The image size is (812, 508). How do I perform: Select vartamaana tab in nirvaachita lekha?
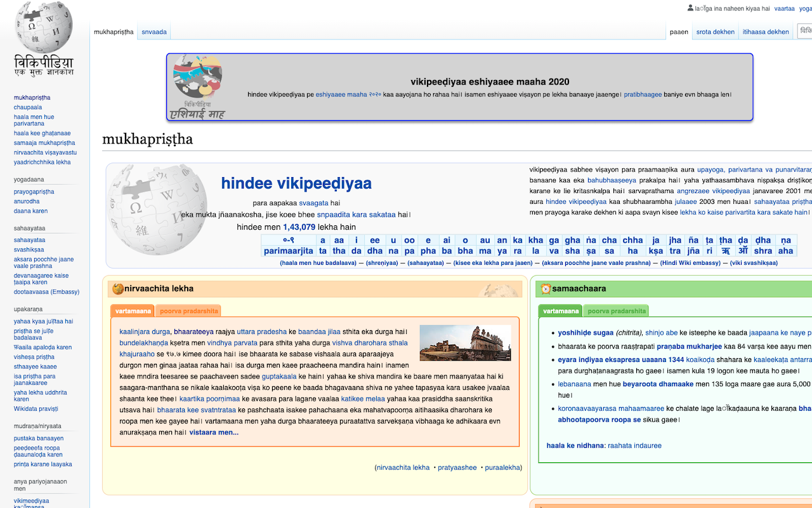(133, 311)
